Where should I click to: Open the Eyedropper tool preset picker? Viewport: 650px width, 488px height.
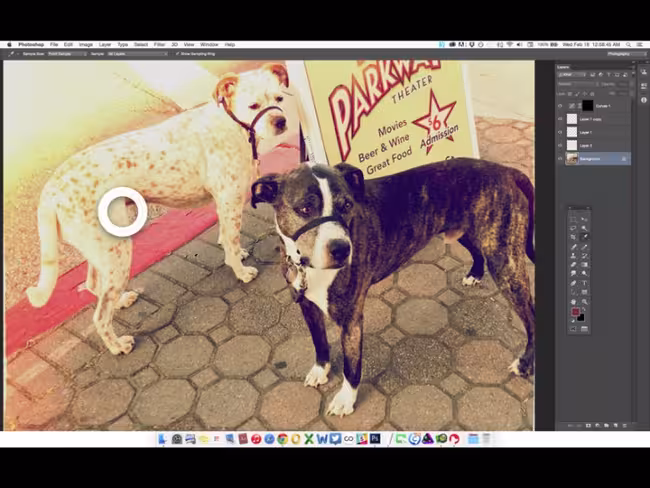(x=12, y=54)
